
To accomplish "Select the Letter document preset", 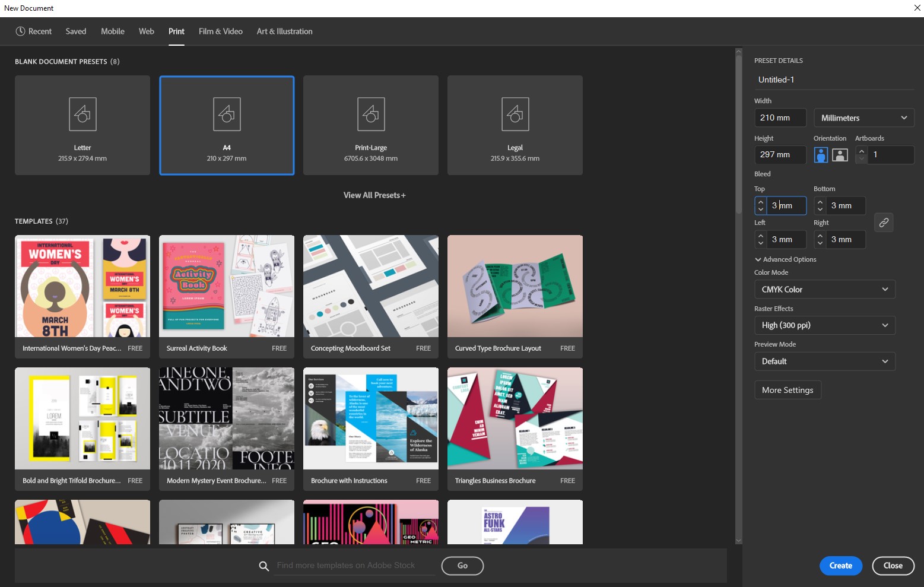I will tap(82, 125).
